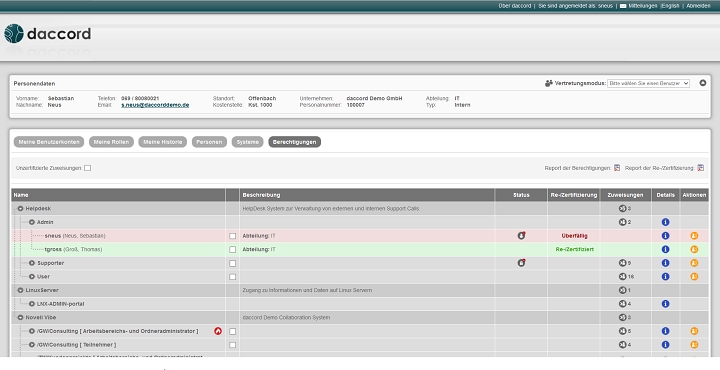Viewport: 720px width, 370px height.
Task: Click the assignments icon in LinuxServer row
Action: (622, 290)
